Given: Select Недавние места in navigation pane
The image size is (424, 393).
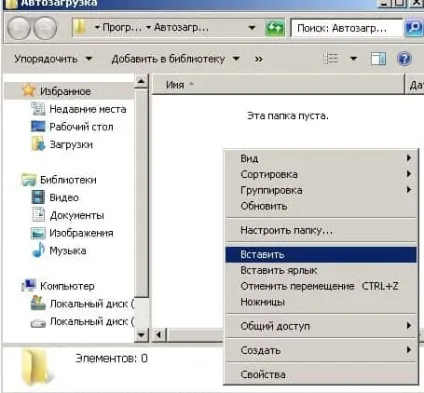Looking at the screenshot, I should point(88,109).
